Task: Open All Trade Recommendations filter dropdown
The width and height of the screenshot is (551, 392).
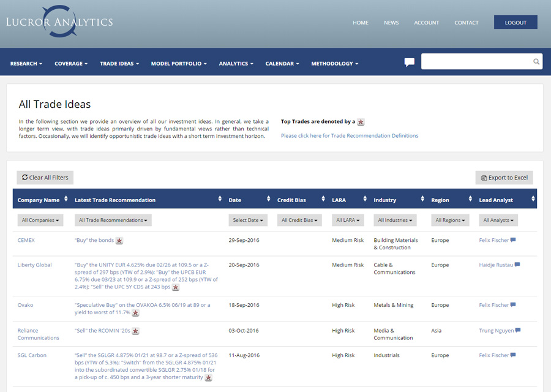Action: pyautogui.click(x=113, y=220)
